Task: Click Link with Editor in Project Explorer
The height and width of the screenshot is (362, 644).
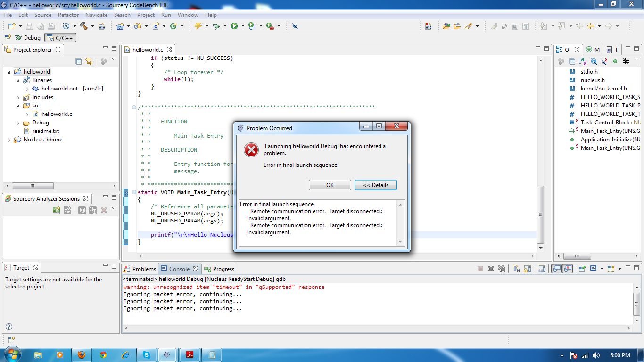Action: [x=89, y=61]
